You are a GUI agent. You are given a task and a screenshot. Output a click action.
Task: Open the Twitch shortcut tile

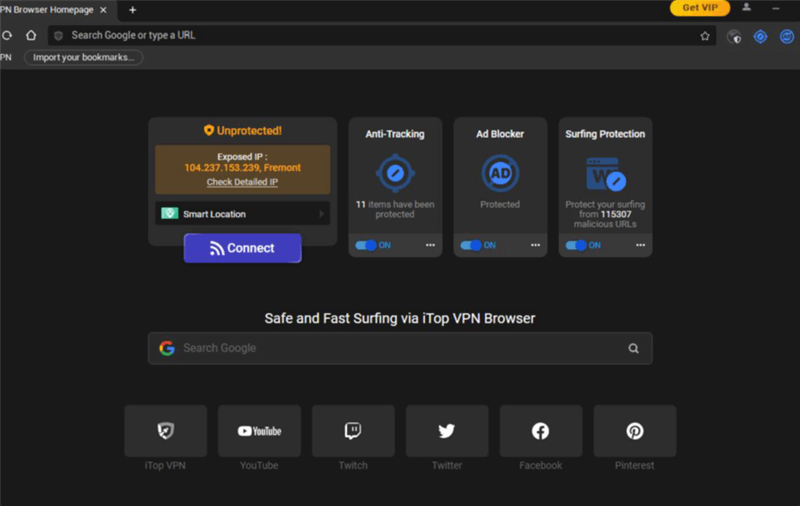point(353,431)
